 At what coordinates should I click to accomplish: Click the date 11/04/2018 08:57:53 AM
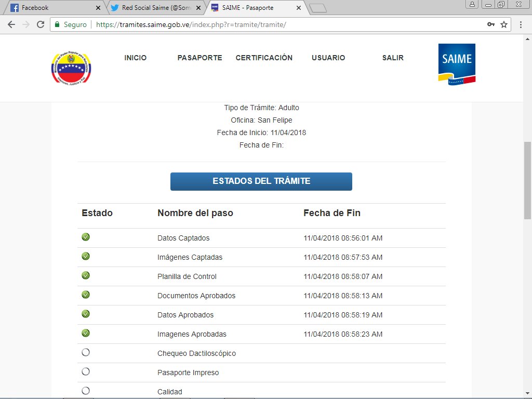(343, 258)
